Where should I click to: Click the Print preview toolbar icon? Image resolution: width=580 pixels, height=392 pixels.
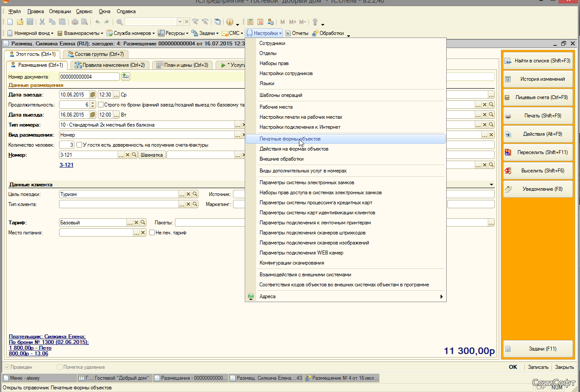tap(84, 22)
